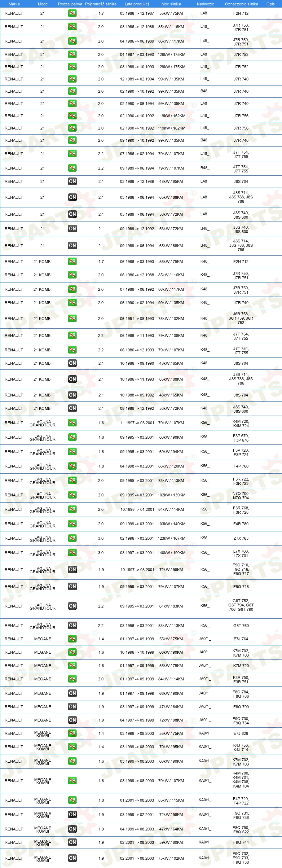Image resolution: width=282 pixels, height=868 pixels.
Task: Click the engine code 'F4R 780'
Action: click(x=241, y=524)
